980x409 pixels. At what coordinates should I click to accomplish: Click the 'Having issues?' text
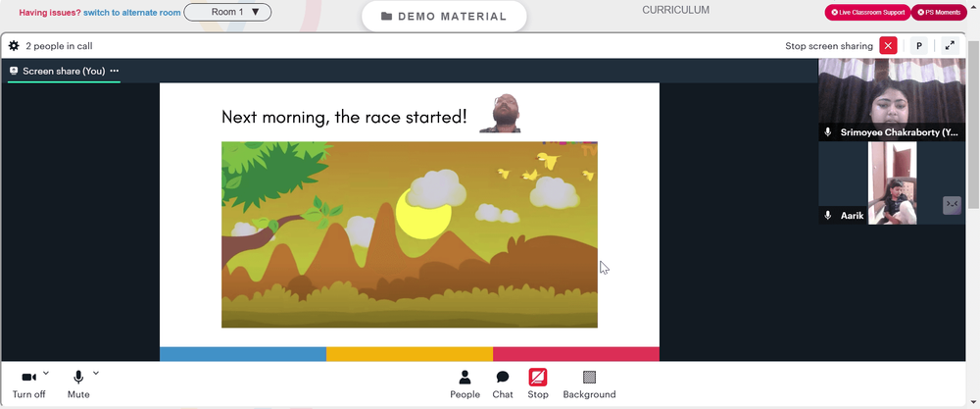click(x=50, y=13)
